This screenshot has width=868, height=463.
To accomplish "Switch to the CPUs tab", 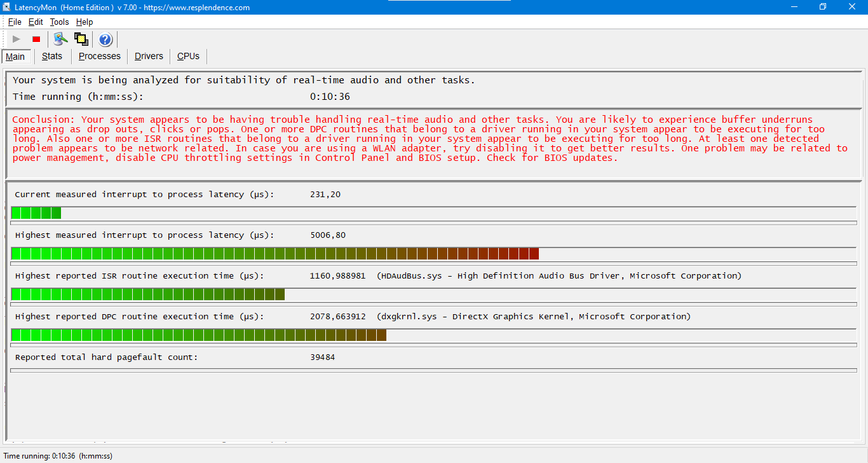I will [x=188, y=56].
